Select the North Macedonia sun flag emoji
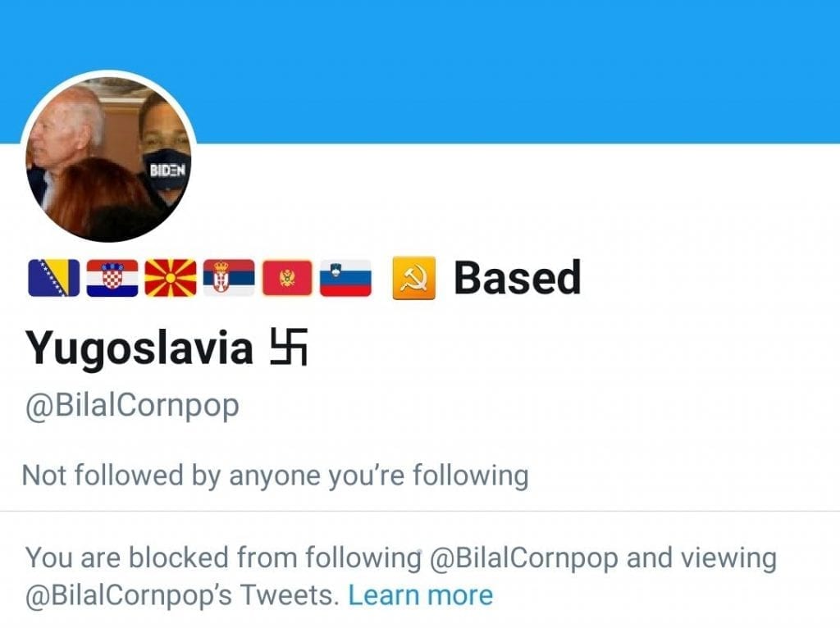The image size is (840, 628). coord(171,278)
